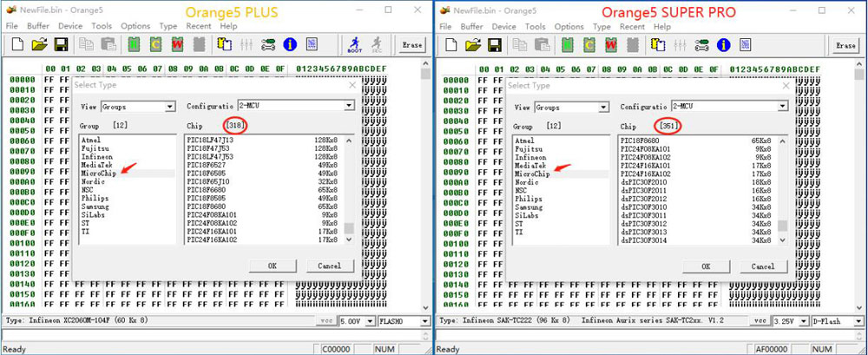The height and width of the screenshot is (355, 868).
Task: Click the Open file icon in the Orange5 PLUS window
Action: (39, 44)
